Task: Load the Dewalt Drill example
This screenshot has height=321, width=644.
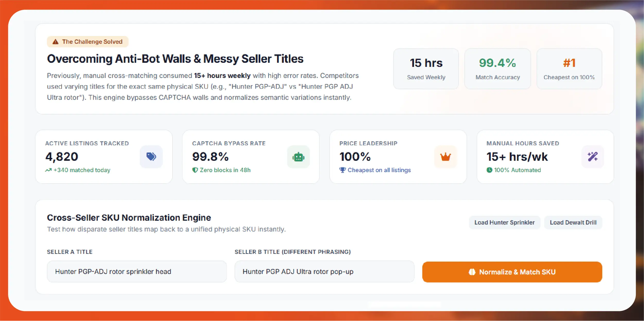Action: (573, 222)
